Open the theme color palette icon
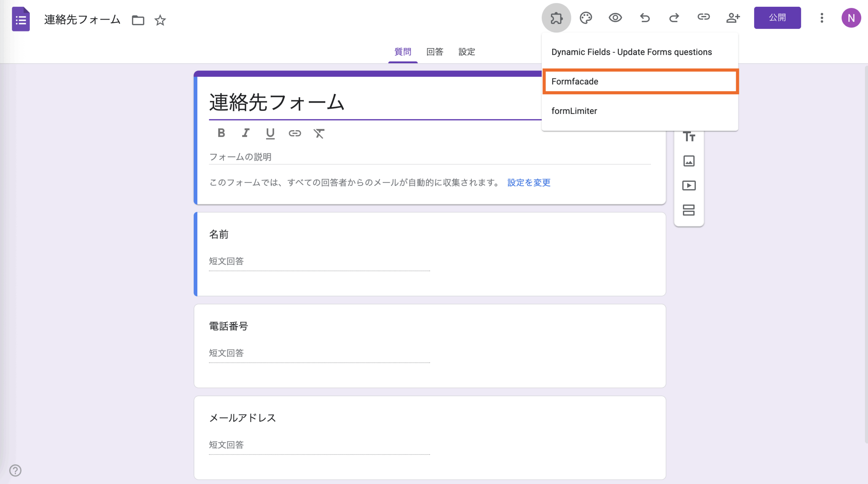 586,18
